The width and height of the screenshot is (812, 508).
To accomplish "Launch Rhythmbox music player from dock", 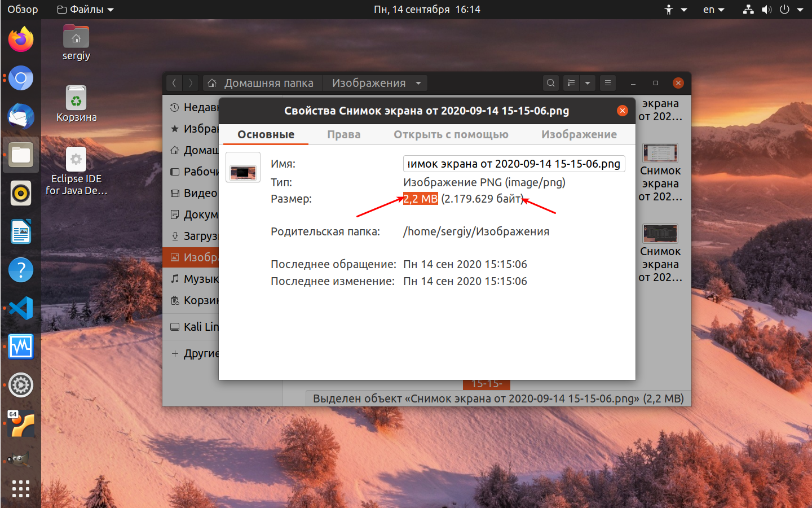I will tap(21, 193).
